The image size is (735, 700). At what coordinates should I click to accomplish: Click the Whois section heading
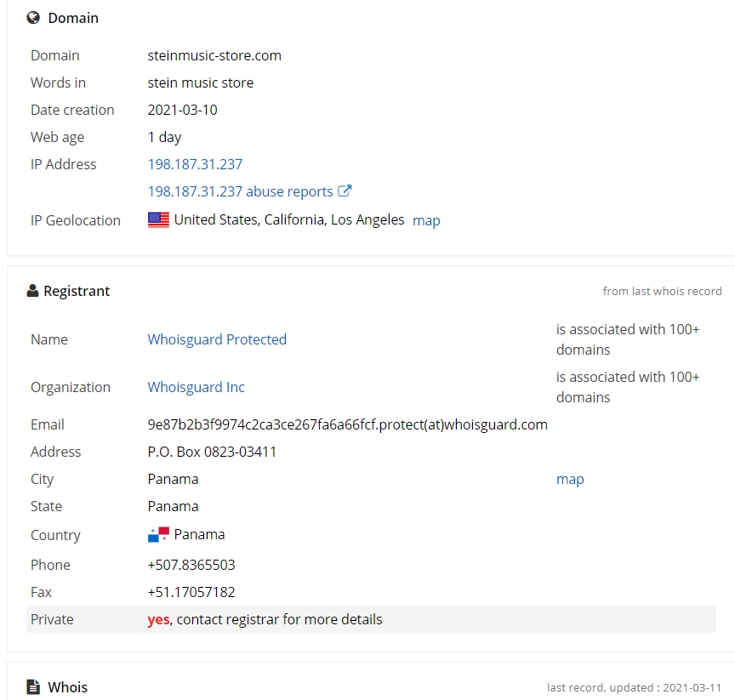(x=67, y=687)
